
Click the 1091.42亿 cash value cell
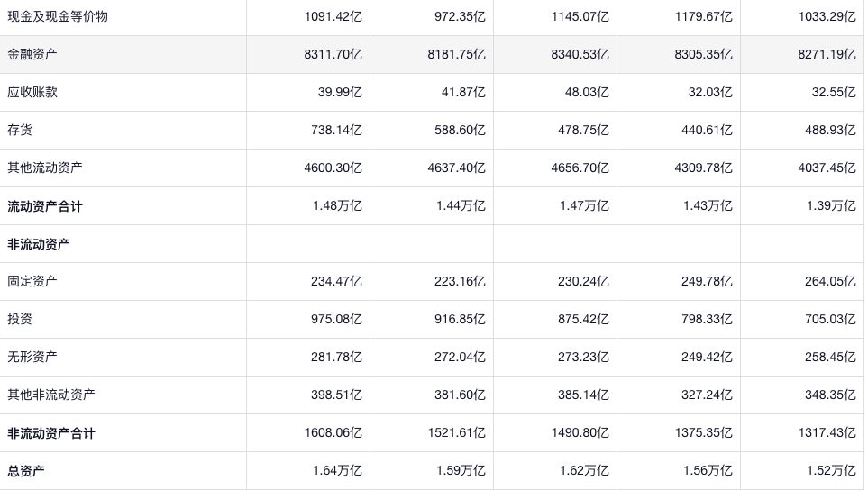[333, 16]
